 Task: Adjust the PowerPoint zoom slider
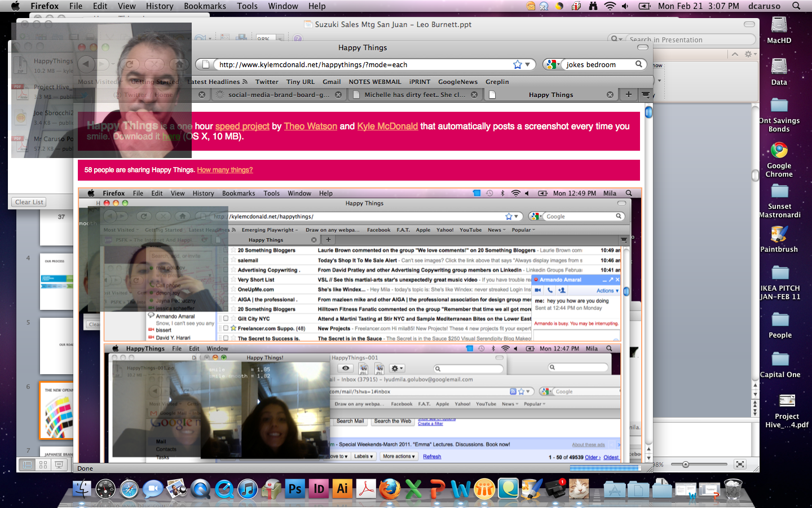tap(686, 465)
